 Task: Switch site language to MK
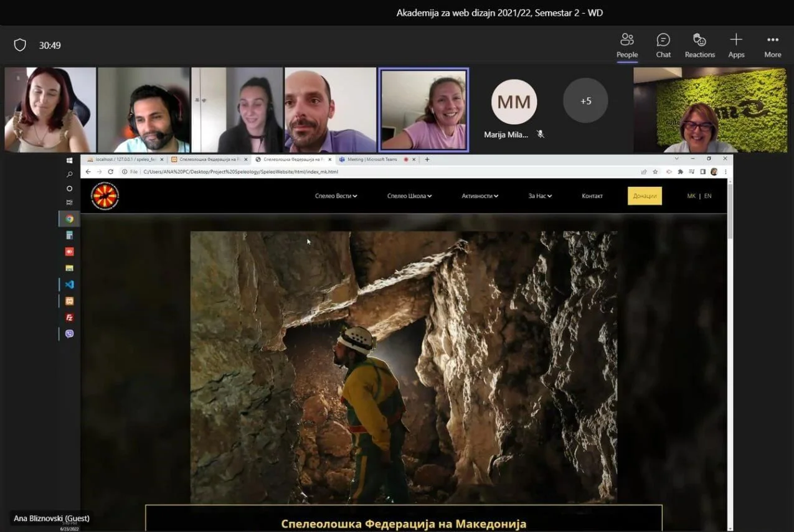coord(691,196)
